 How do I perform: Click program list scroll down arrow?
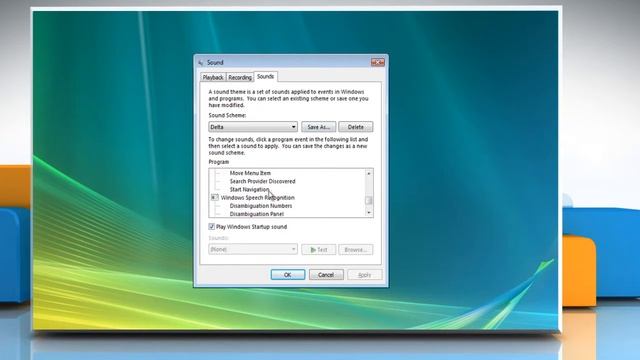tap(369, 213)
